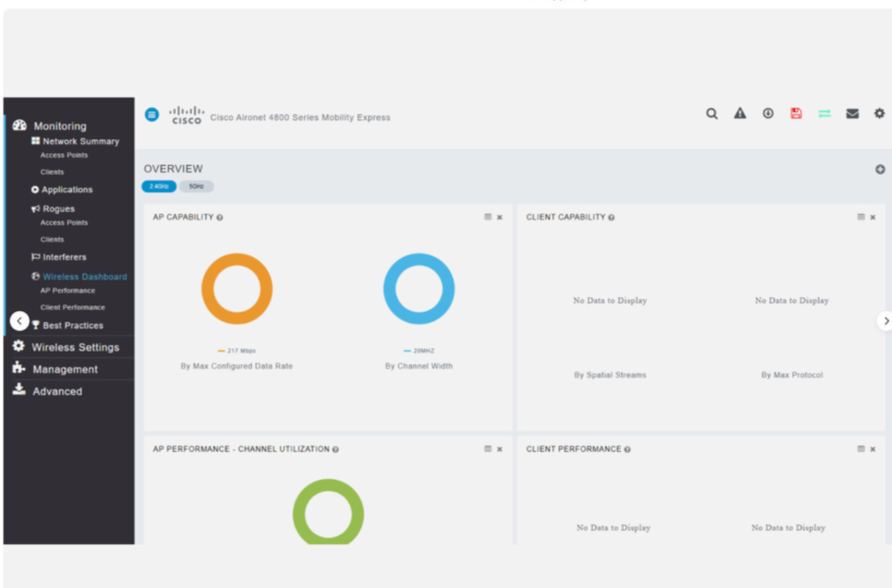
Task: Close the AP Capability widget
Action: click(500, 217)
